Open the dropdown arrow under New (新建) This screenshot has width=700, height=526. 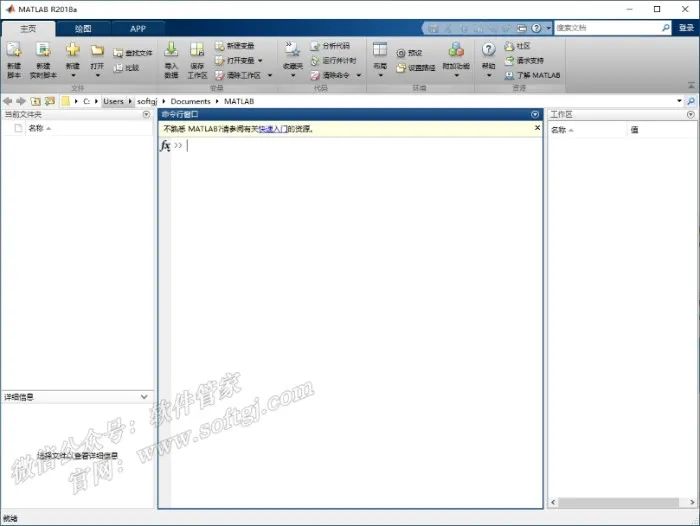[73, 75]
